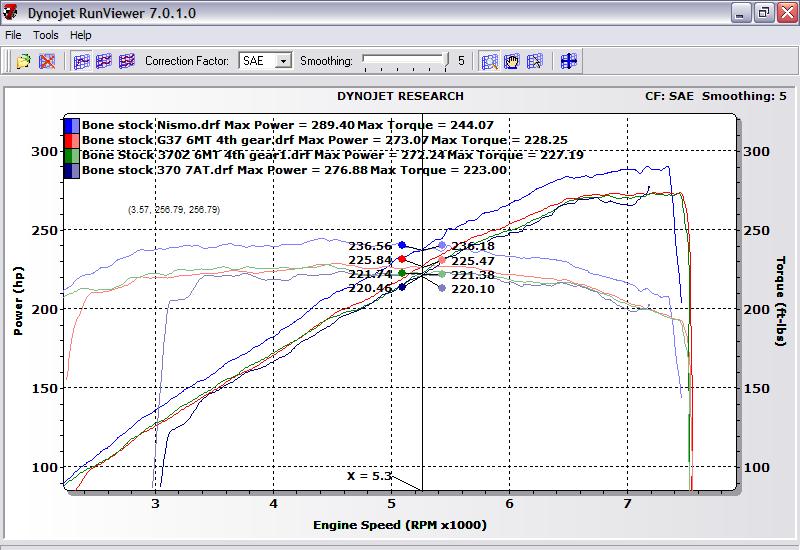Click the 370 7AT run navy swatch

pos(71,170)
